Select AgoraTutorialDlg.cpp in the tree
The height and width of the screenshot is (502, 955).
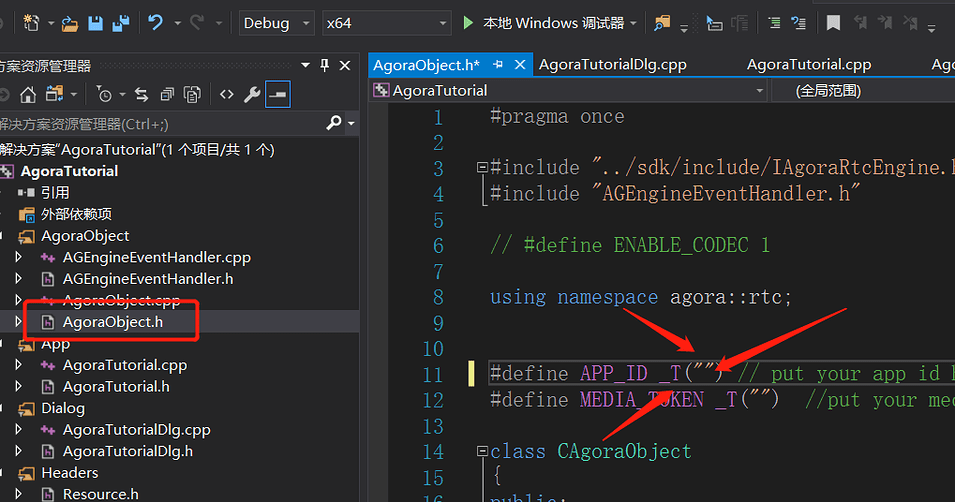[136, 430]
